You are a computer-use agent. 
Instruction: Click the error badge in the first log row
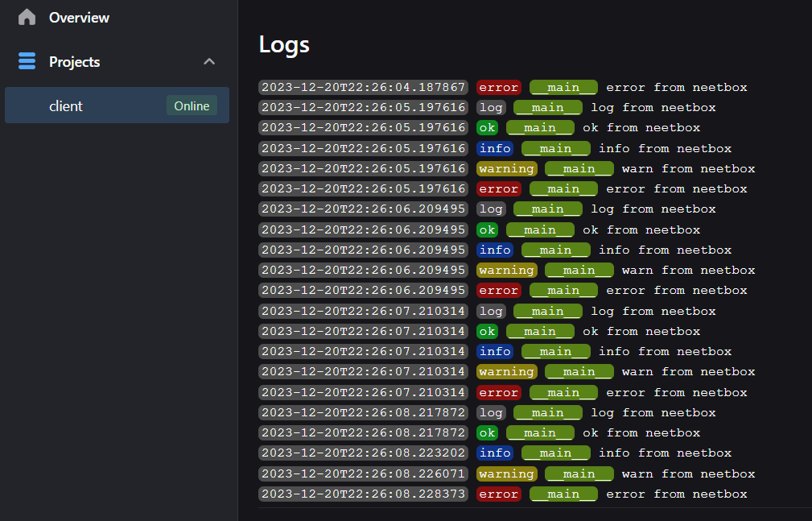(499, 87)
